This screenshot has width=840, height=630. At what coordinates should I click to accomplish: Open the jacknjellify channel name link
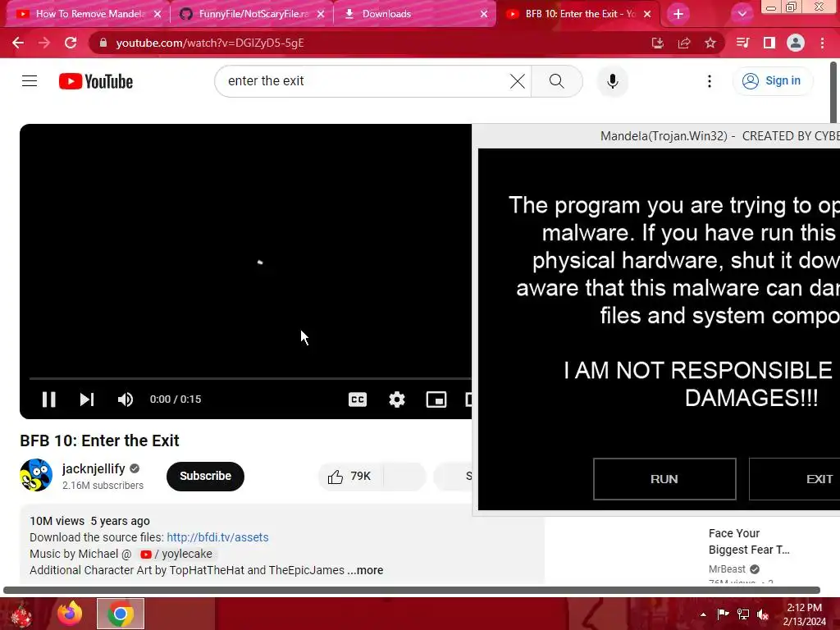coord(94,468)
